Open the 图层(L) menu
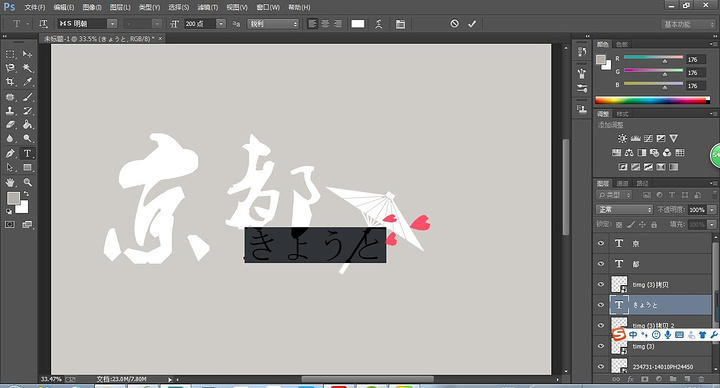Image resolution: width=720 pixels, height=388 pixels. 120,7
